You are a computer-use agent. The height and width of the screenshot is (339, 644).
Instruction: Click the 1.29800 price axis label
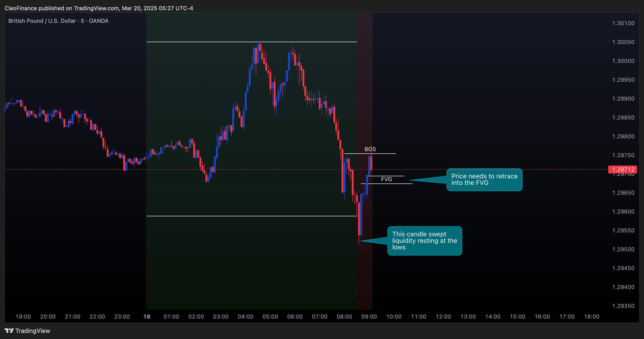click(x=623, y=136)
